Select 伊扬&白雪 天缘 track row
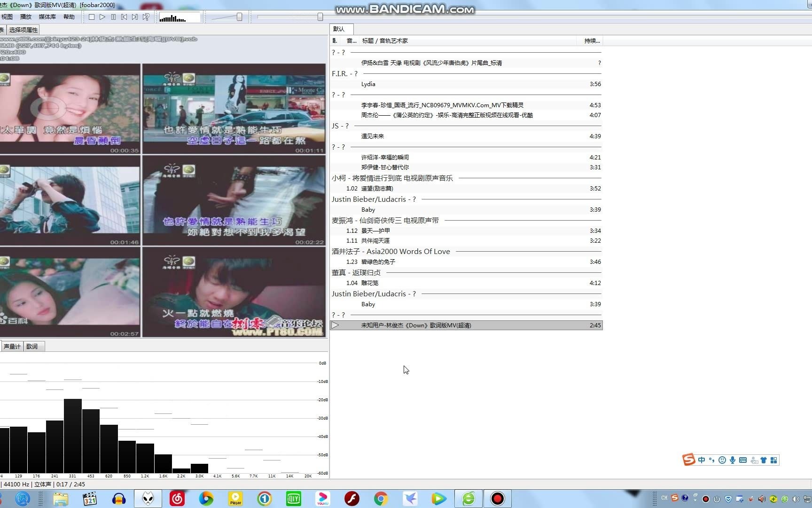The width and height of the screenshot is (812, 508). click(466, 63)
